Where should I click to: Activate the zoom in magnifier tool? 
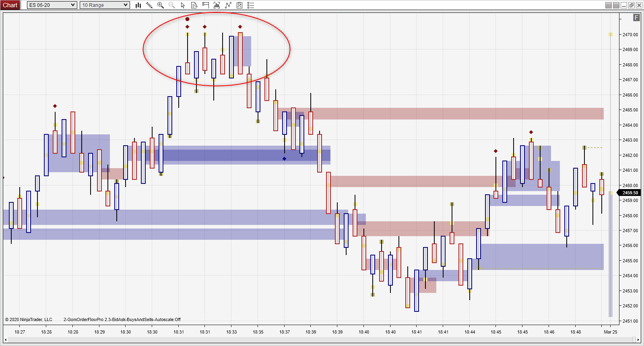pos(161,5)
